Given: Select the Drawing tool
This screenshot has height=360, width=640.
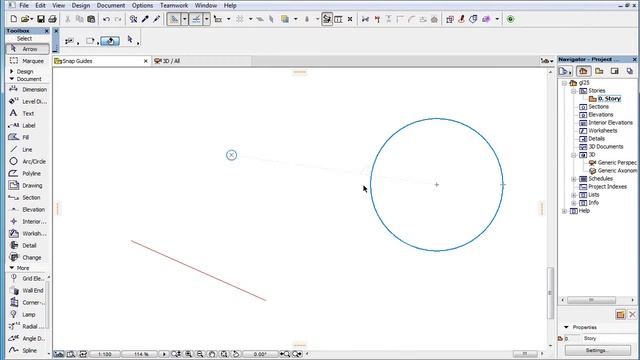Looking at the screenshot, I should (x=28, y=185).
